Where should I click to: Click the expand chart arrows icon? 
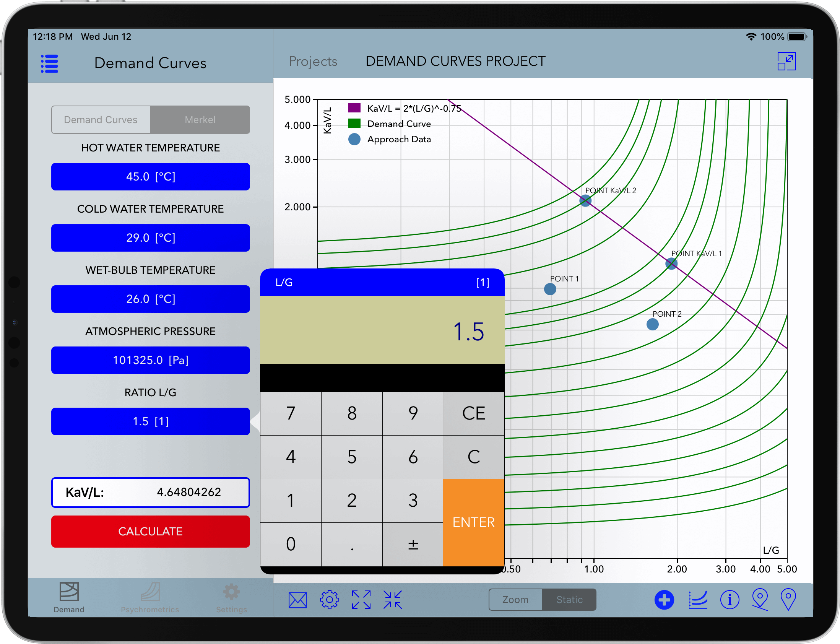pos(361,599)
